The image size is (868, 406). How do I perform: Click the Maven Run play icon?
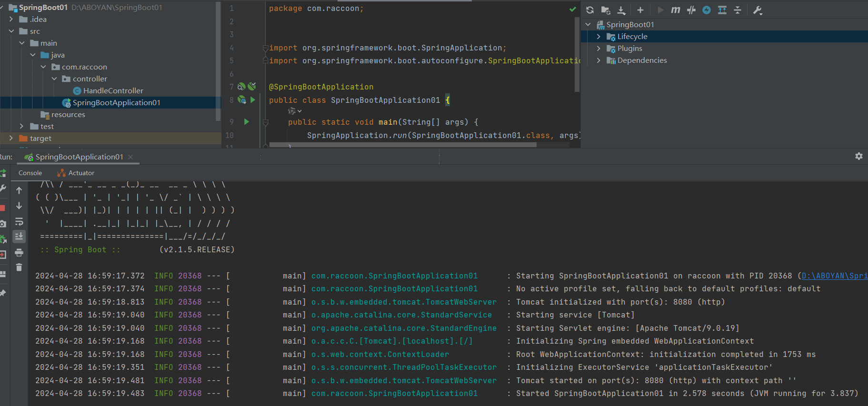pos(660,10)
